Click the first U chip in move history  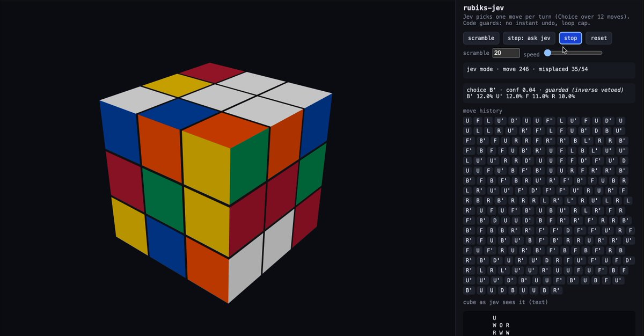point(467,121)
